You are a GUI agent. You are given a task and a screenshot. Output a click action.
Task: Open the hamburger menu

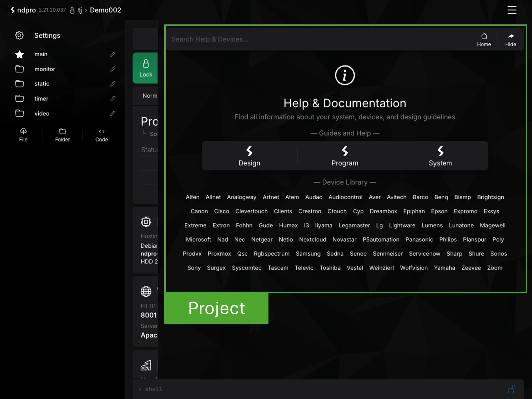[x=512, y=10]
